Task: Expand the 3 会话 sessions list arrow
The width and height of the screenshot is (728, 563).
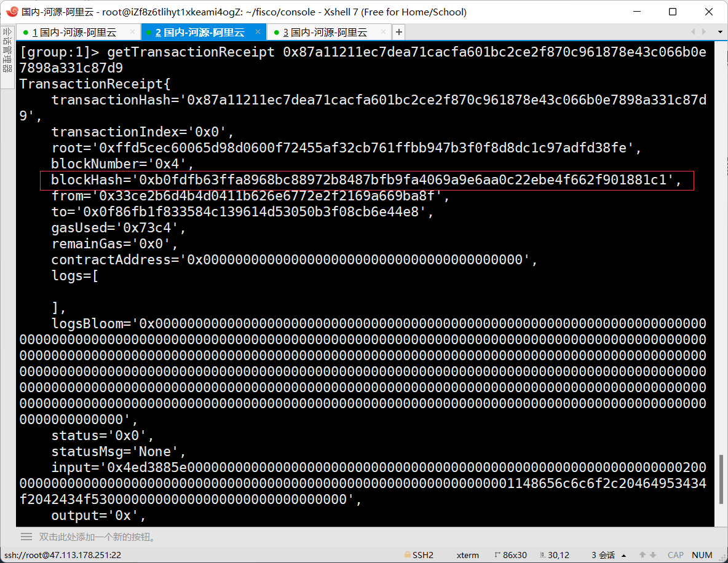Action: coord(624,555)
